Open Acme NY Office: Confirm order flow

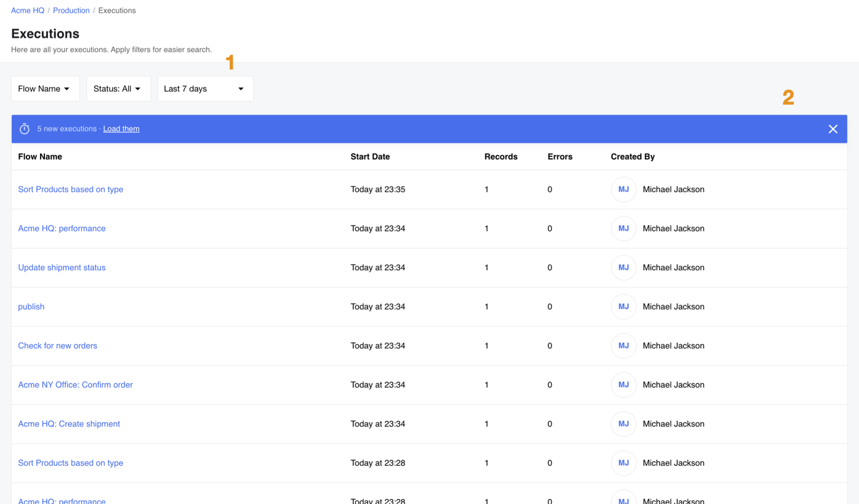[x=75, y=385]
